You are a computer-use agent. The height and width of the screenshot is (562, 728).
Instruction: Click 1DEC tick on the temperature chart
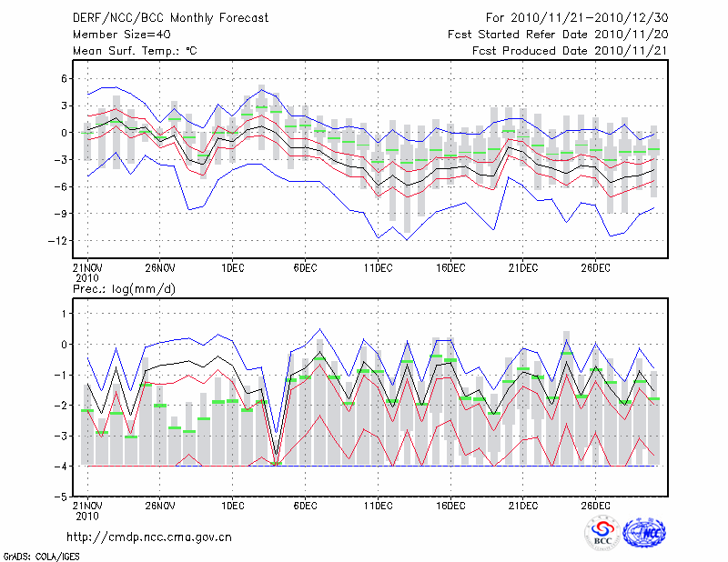232,268
